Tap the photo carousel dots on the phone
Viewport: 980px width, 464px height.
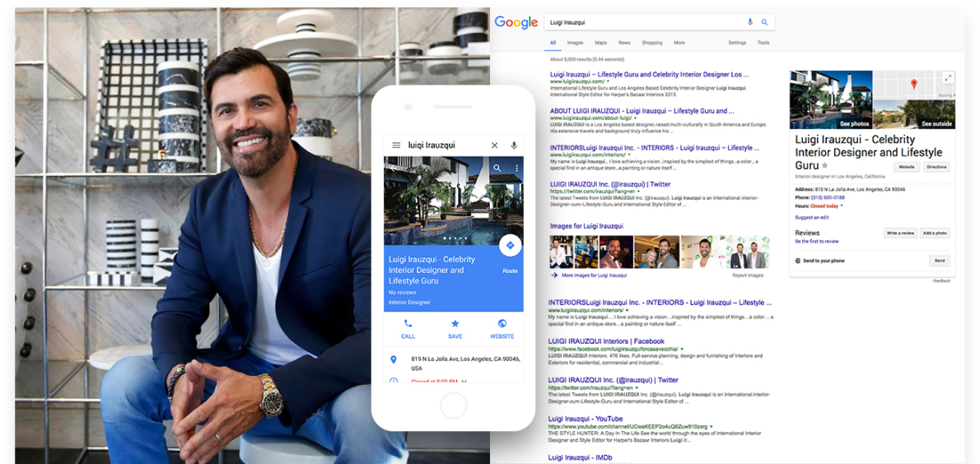(455, 239)
